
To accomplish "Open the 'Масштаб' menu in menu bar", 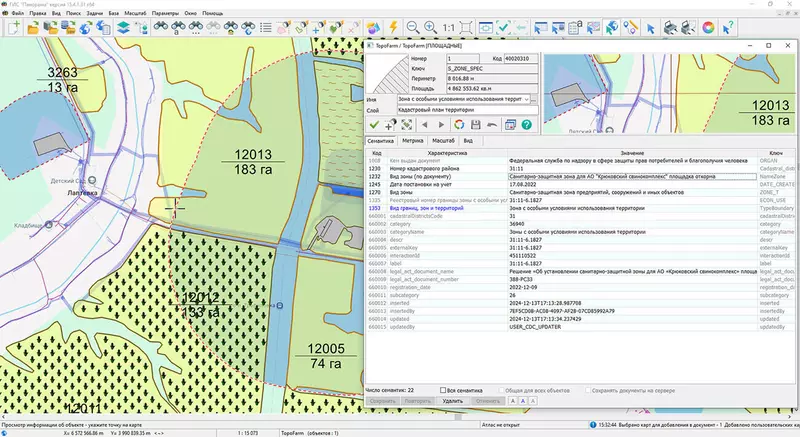I will (x=136, y=11).
